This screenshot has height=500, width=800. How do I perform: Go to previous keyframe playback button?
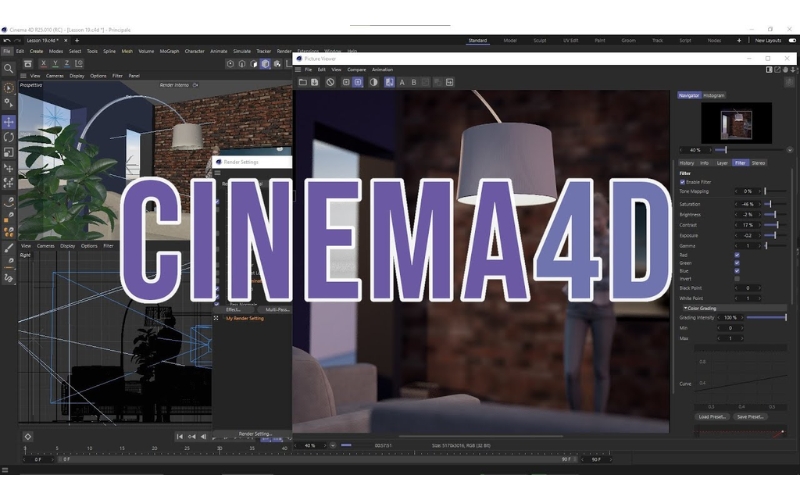click(x=192, y=437)
